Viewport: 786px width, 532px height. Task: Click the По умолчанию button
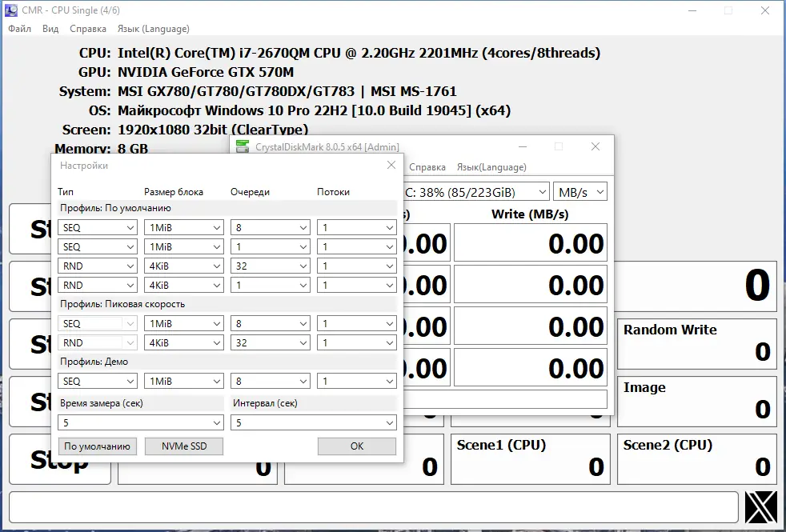[x=97, y=446]
